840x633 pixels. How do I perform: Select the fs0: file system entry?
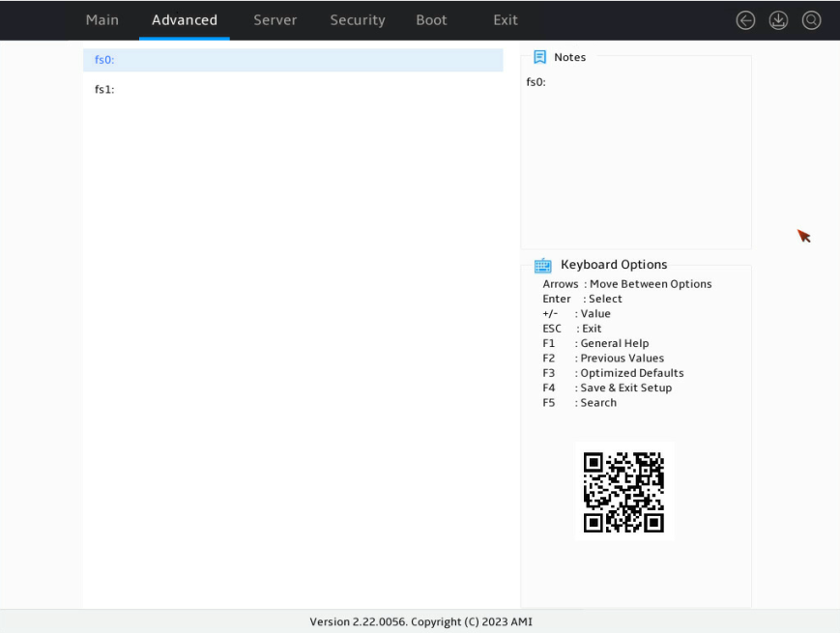click(x=293, y=60)
